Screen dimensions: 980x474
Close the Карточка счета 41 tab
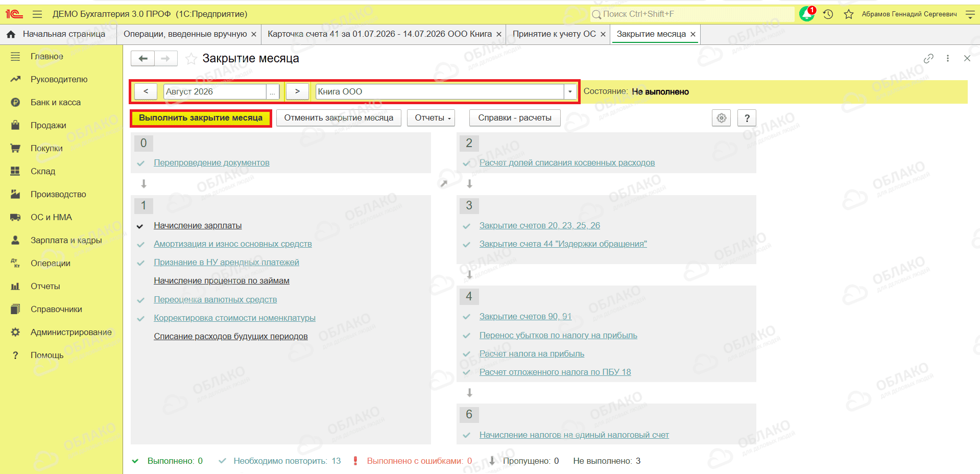click(499, 34)
